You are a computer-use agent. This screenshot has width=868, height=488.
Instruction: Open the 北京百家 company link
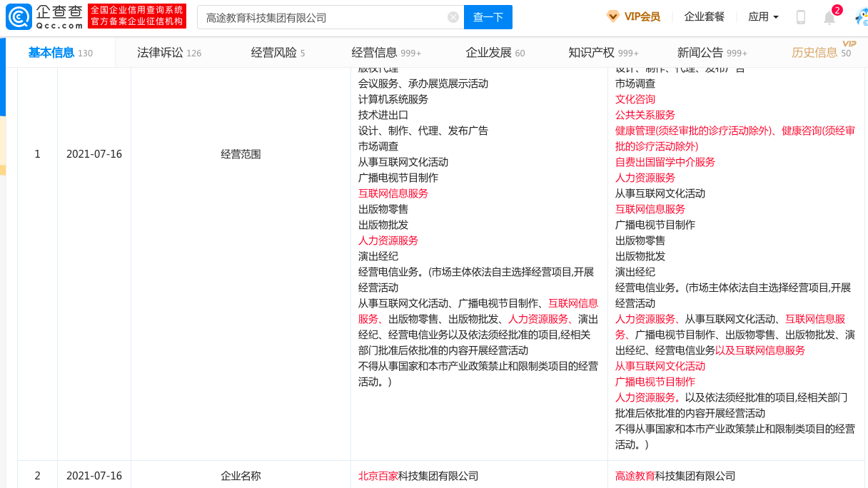click(378, 474)
